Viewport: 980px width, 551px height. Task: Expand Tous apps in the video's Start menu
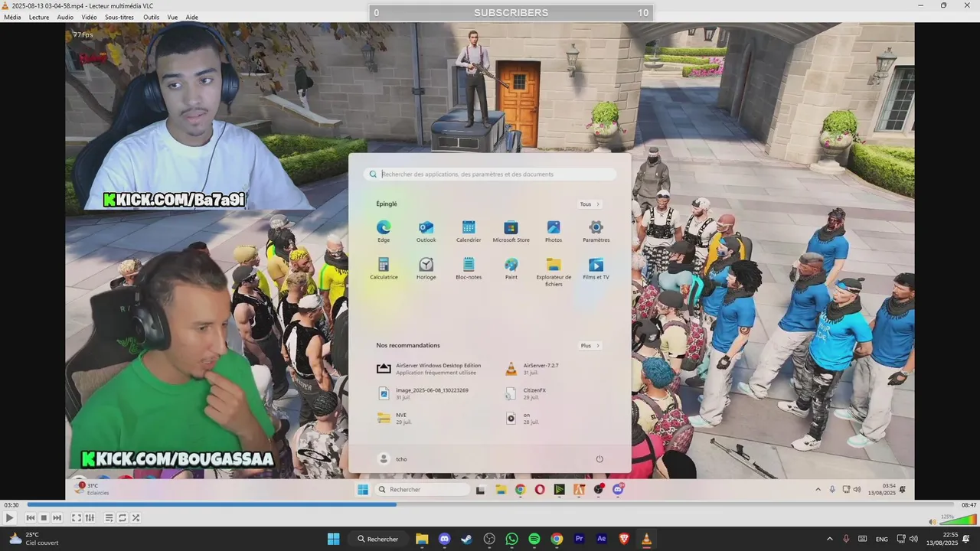590,204
